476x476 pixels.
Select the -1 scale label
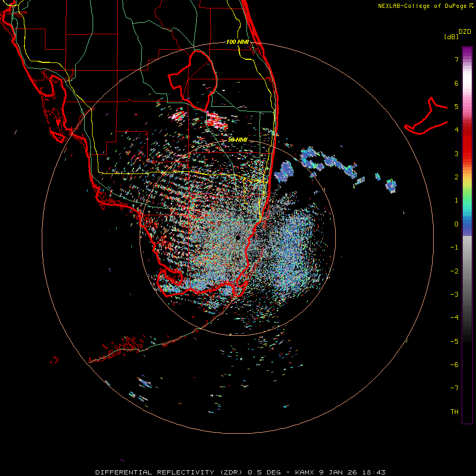[x=454, y=248]
